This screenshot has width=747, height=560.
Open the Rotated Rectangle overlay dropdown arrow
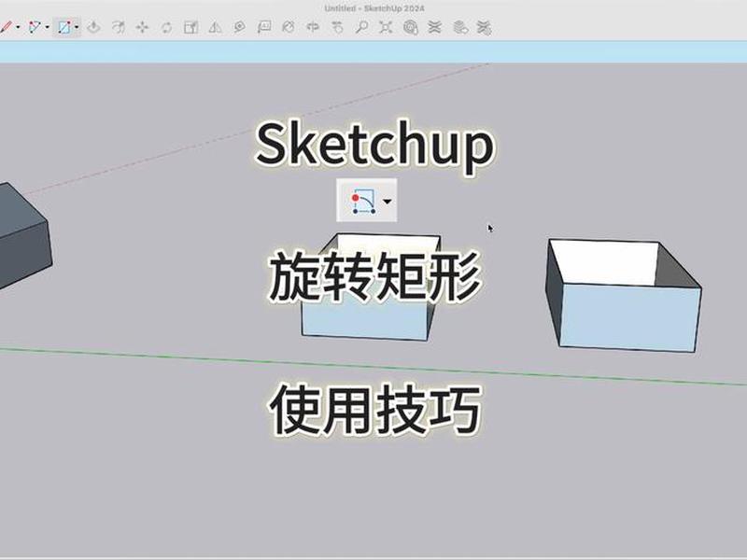(388, 202)
